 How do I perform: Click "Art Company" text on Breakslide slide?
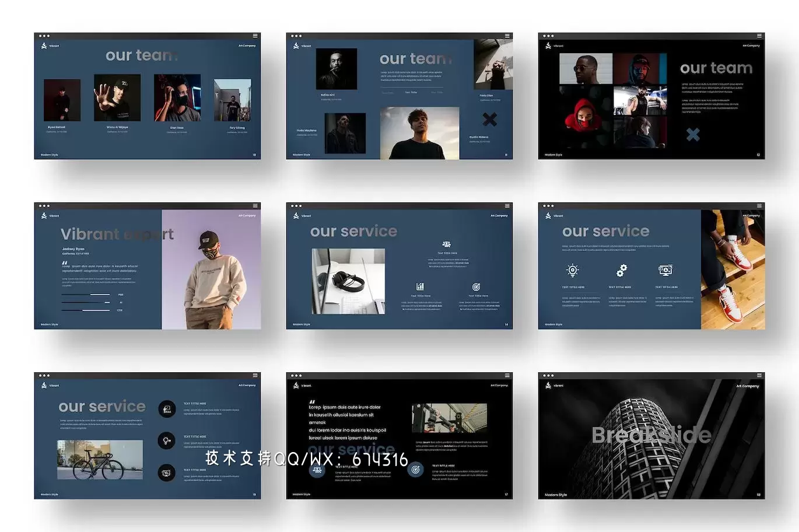click(x=748, y=386)
